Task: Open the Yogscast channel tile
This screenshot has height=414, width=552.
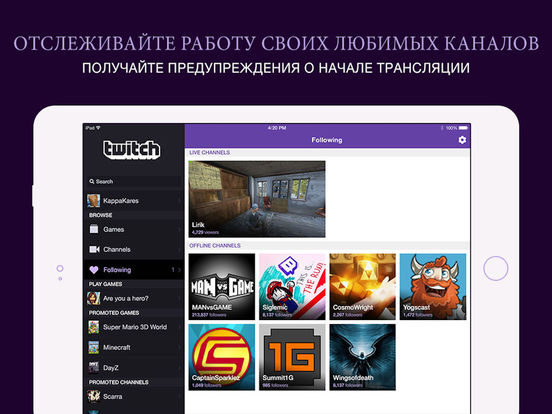Action: point(433,287)
